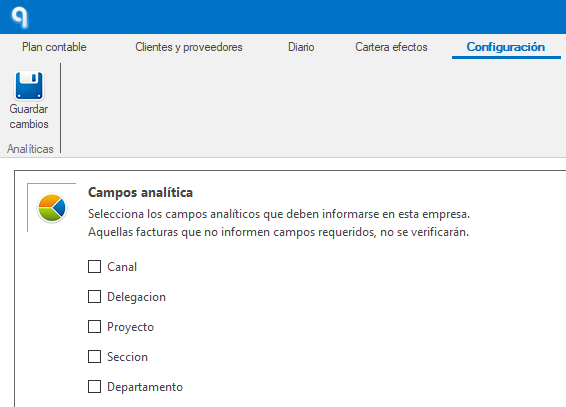Click the application logo in title bar
The image size is (566, 407).
(x=19, y=17)
